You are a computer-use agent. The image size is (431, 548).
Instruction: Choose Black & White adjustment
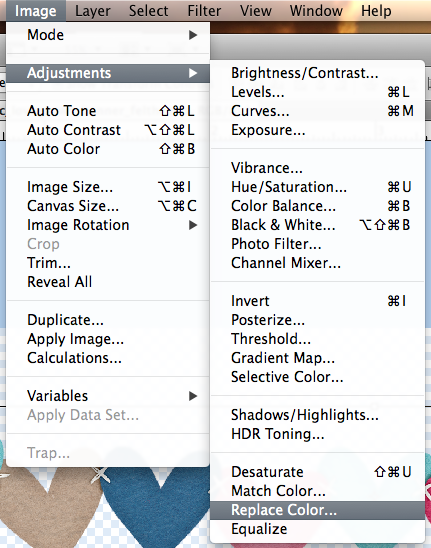click(x=317, y=225)
